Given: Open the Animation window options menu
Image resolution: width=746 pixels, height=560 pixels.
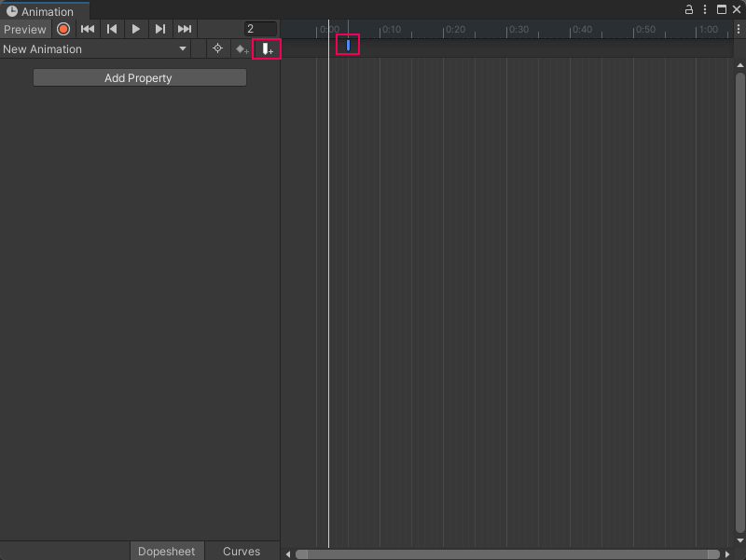Looking at the screenshot, I should [706, 10].
